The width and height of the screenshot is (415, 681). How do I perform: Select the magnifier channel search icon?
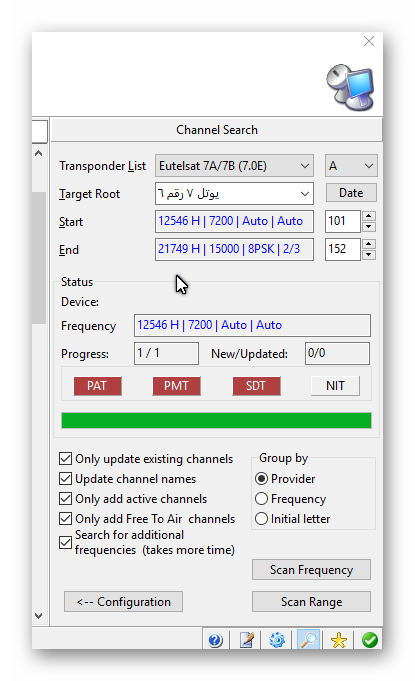(x=309, y=639)
